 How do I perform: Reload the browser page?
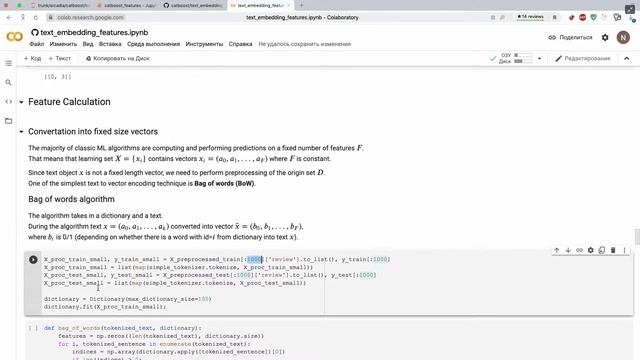tap(36, 18)
